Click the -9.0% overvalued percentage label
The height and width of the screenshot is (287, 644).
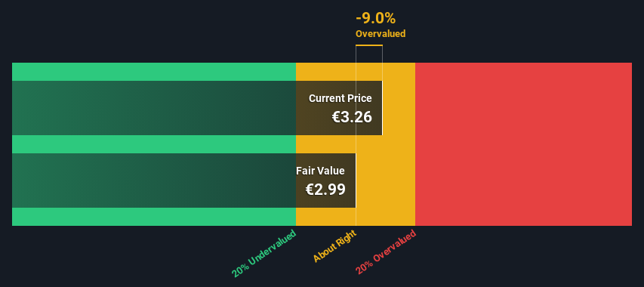375,18
